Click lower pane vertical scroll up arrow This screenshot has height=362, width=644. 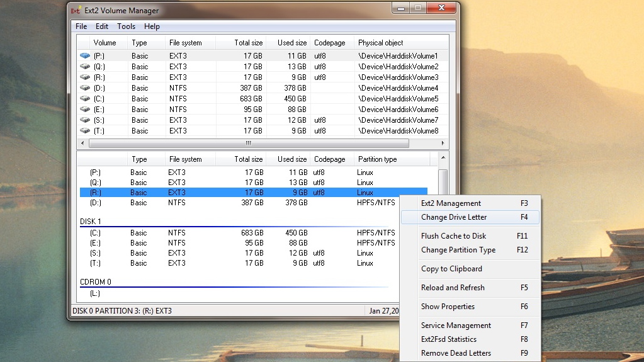pos(443,158)
